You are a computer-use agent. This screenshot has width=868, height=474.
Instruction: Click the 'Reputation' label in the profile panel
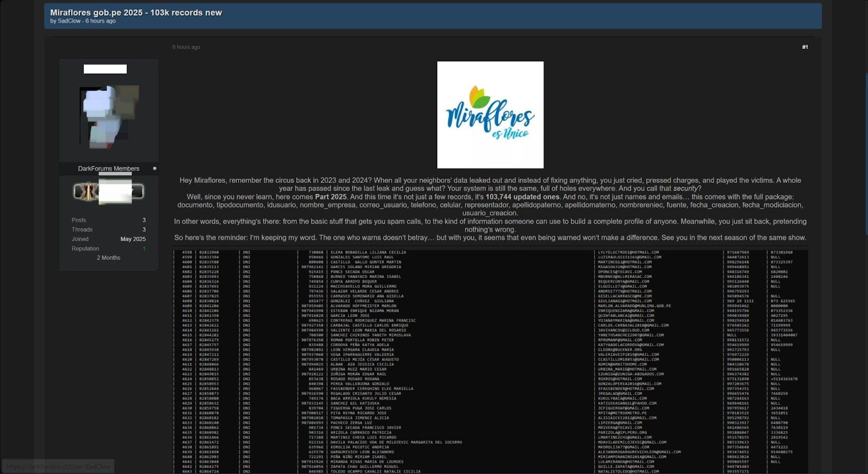pos(85,249)
